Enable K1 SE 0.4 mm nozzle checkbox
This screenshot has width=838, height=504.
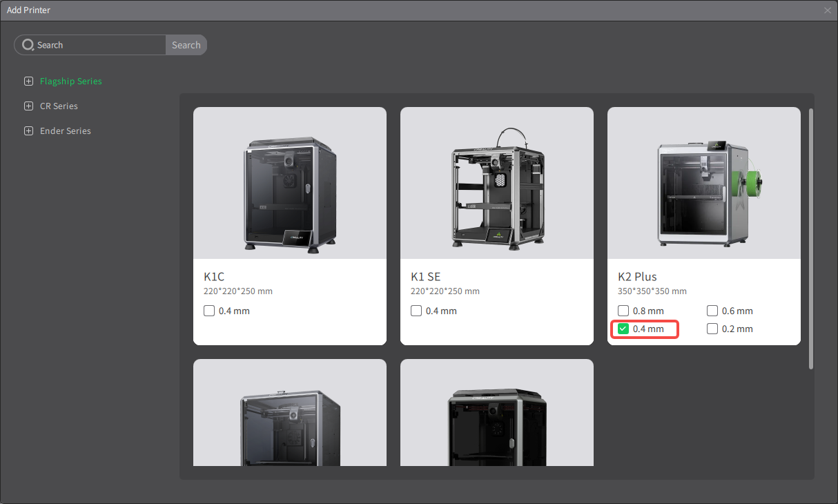416,311
